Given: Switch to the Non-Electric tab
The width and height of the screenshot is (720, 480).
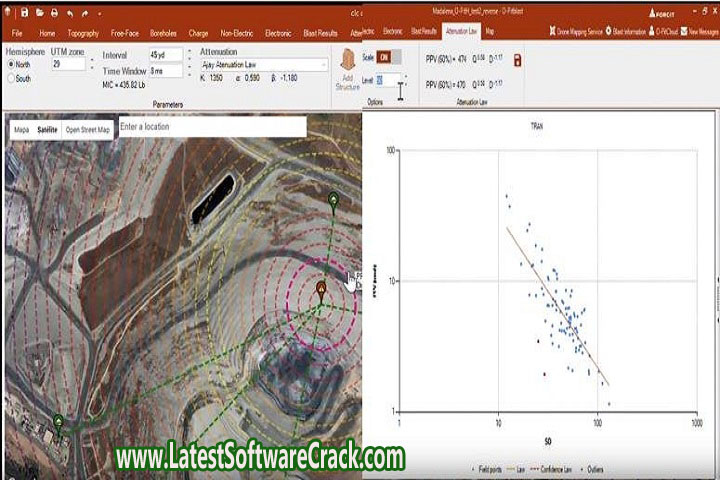Looking at the screenshot, I should (x=236, y=33).
